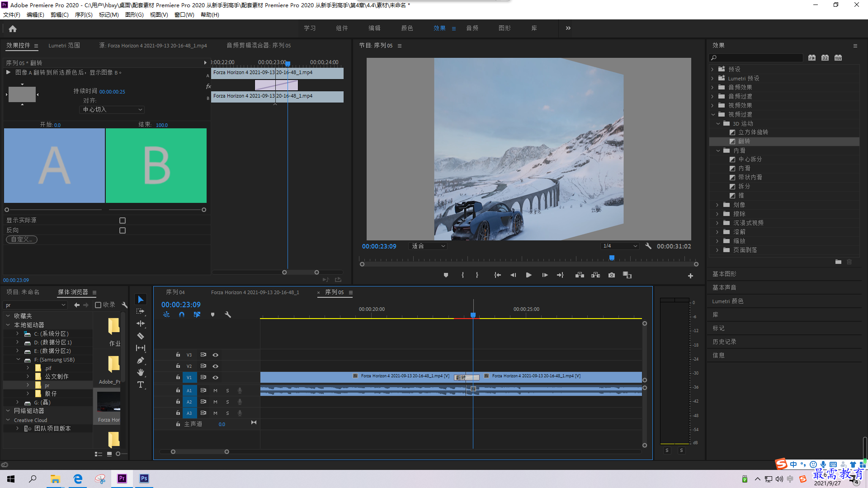Expand the 预设 folder in Effects
This screenshot has height=488, width=868.
[712, 69]
